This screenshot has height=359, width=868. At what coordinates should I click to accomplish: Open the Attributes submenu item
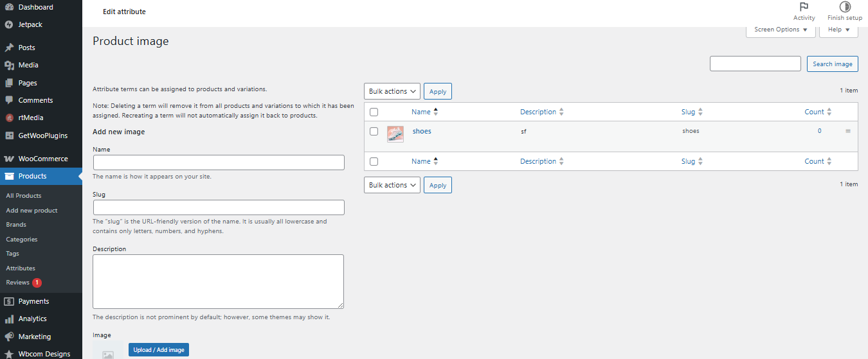click(21, 268)
